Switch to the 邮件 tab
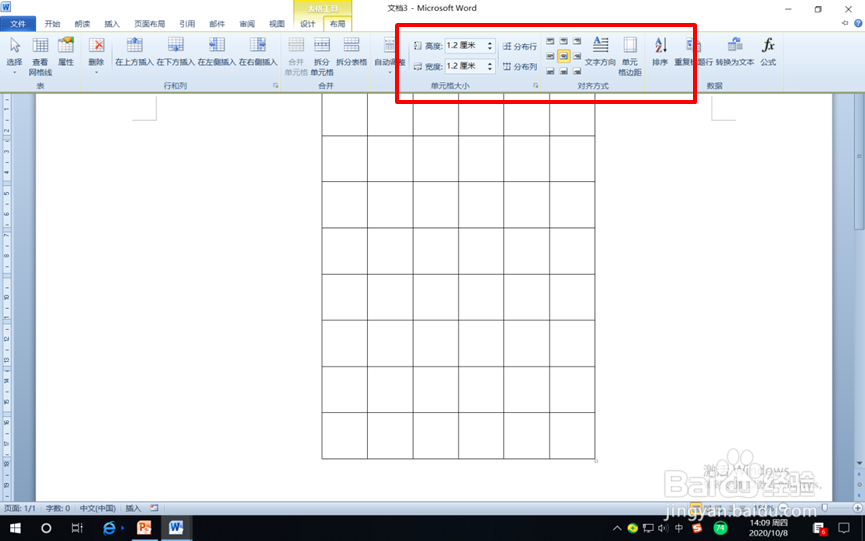The image size is (865, 541). point(217,24)
